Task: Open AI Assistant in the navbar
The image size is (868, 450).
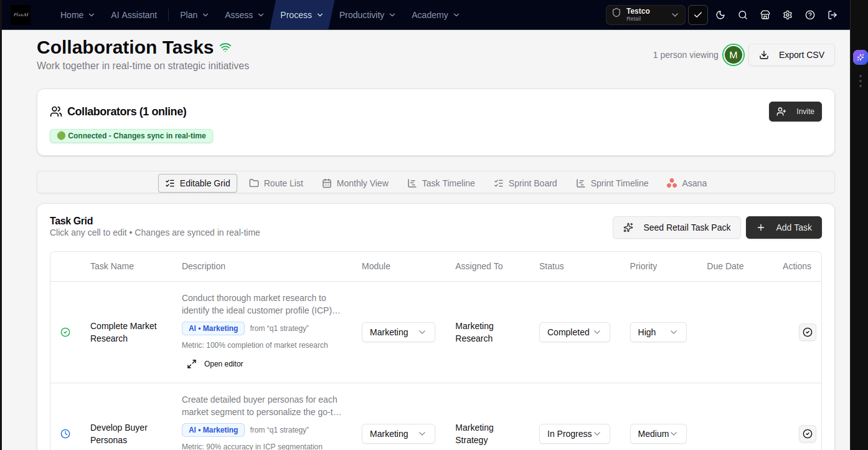Action: coord(134,15)
